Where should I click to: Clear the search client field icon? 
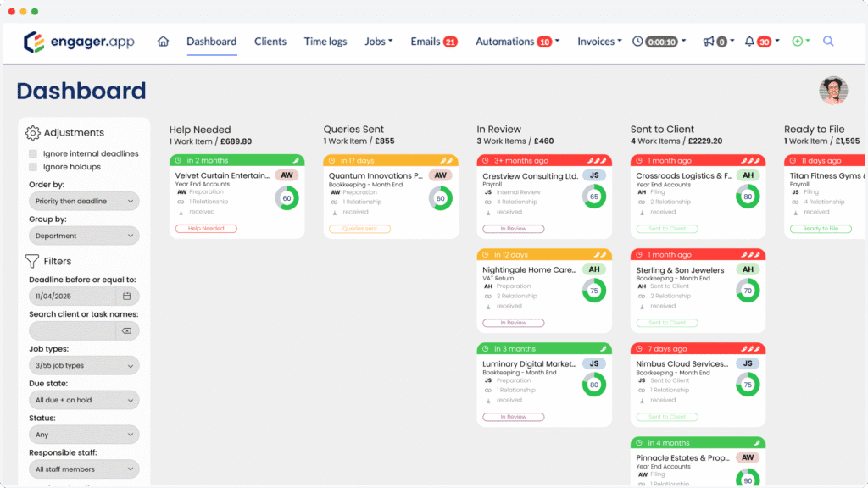127,331
